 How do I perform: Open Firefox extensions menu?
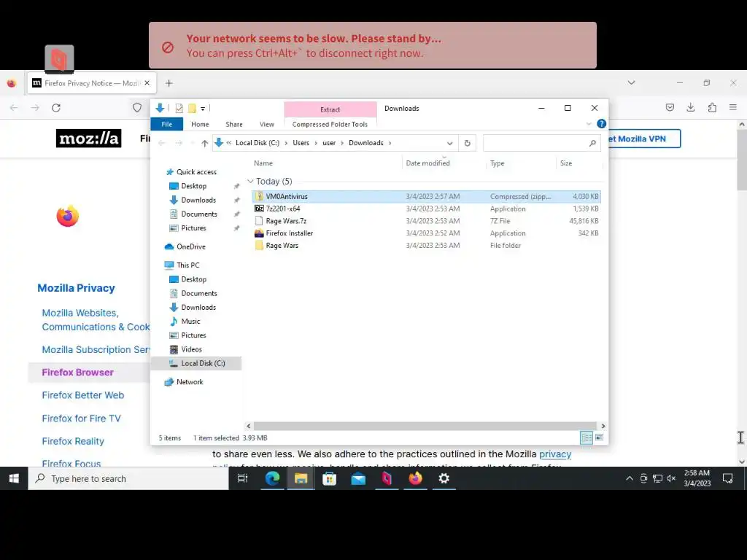click(712, 108)
